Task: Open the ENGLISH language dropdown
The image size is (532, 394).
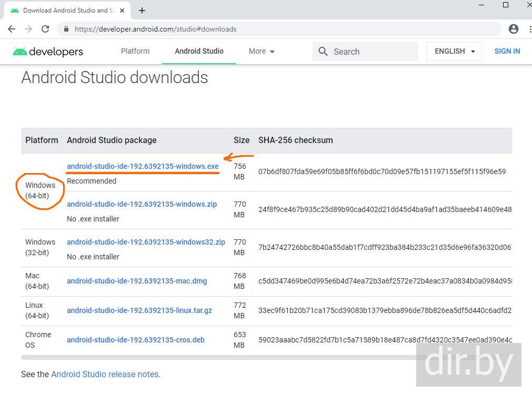Action: 454,52
